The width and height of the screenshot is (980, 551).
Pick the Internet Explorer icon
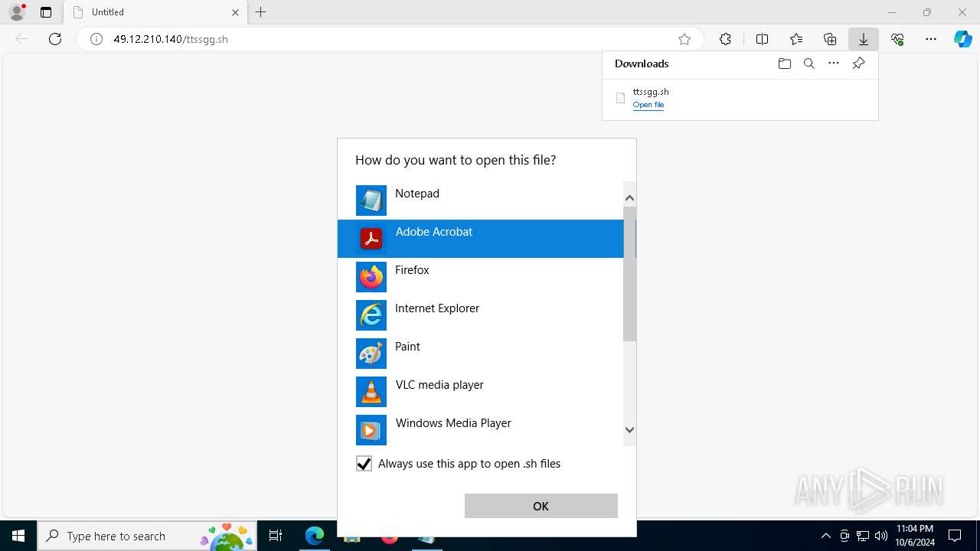click(x=371, y=315)
